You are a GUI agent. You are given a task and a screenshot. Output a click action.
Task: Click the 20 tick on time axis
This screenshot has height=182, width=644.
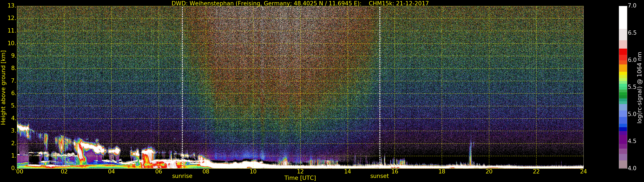coord(489,172)
